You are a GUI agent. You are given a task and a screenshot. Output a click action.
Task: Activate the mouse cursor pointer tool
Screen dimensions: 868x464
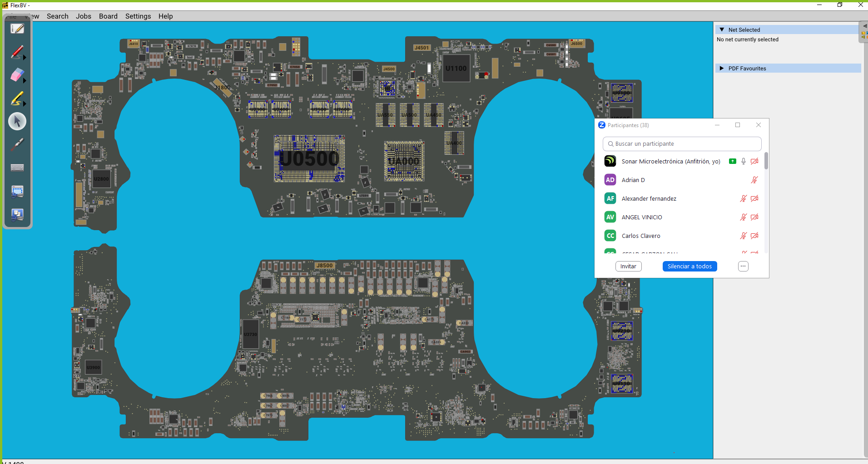click(17, 121)
